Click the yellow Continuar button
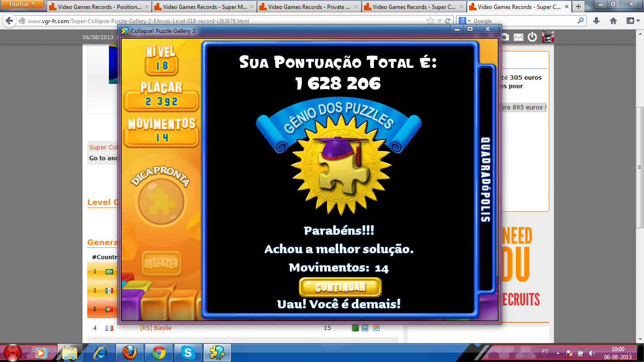The height and width of the screenshot is (362, 644). pyautogui.click(x=340, y=287)
